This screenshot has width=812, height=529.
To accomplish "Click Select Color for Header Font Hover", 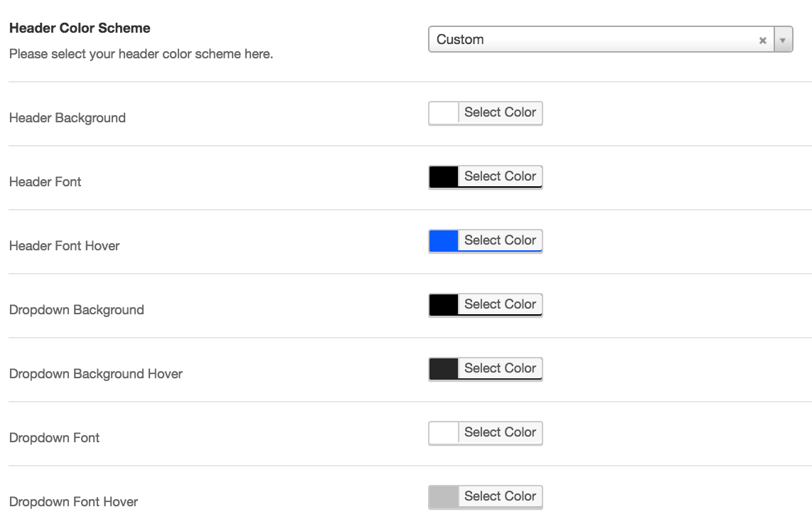I will point(501,240).
